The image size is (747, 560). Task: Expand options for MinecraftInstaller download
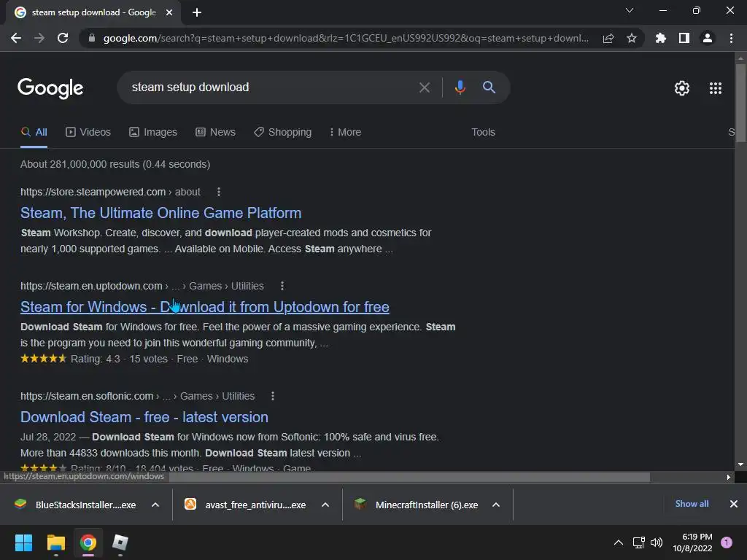[496, 505]
